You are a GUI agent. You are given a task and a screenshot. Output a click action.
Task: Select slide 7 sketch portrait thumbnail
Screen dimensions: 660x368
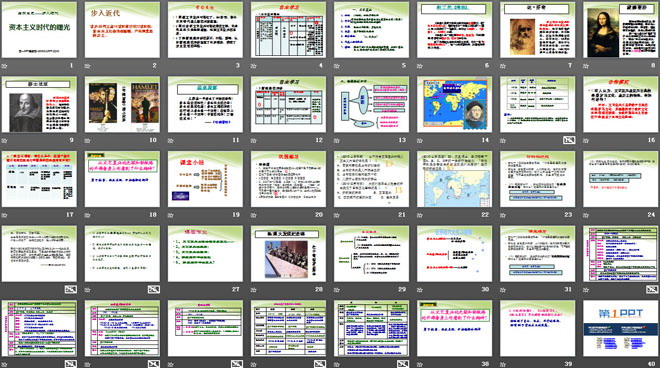pos(538,29)
